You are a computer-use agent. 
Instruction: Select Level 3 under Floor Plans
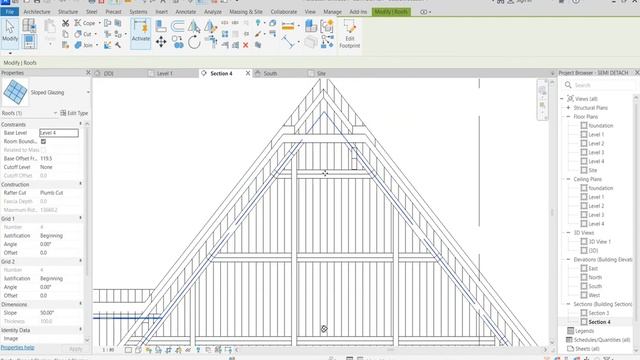[x=596, y=152]
